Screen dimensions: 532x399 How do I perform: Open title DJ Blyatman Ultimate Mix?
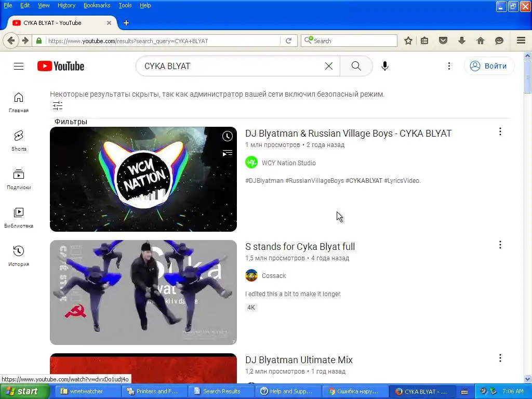(299, 360)
